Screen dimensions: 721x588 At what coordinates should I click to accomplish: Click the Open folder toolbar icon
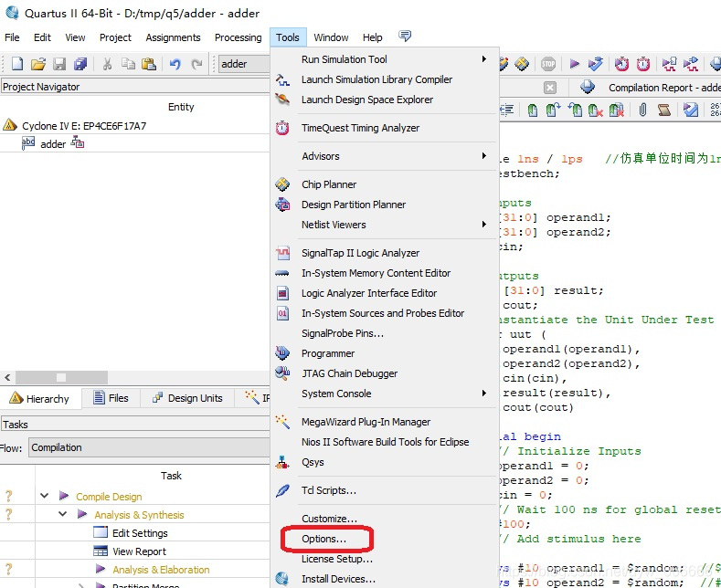pos(38,63)
